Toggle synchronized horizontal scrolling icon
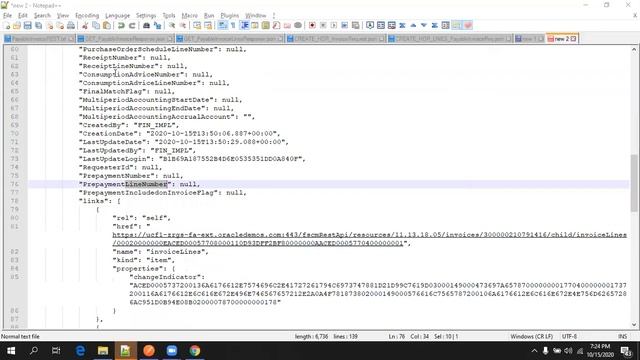 [x=208, y=25]
